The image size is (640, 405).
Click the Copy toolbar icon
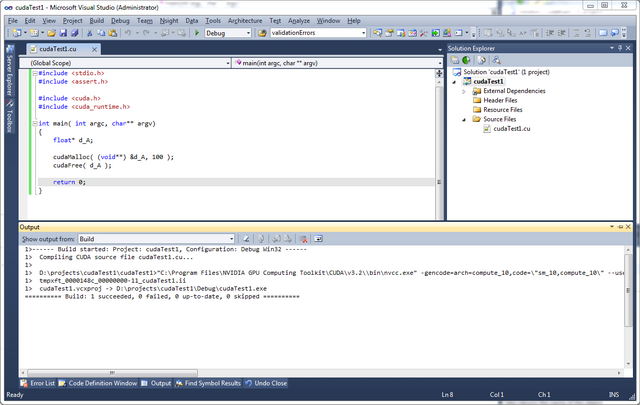101,33
